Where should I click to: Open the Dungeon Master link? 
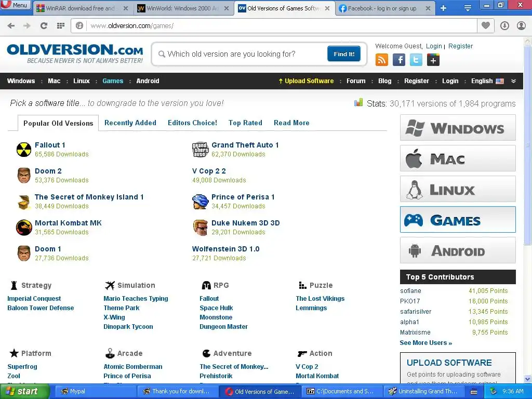pyautogui.click(x=223, y=327)
